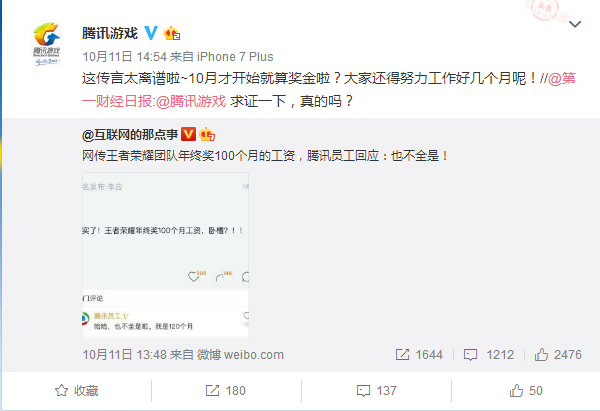Open the original post's 13:48 timestamp
Image resolution: width=600 pixels, height=411 pixels.
pos(125,355)
